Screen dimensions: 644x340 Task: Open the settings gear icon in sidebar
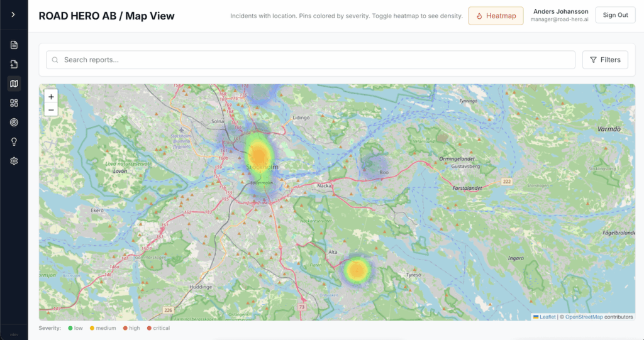tap(14, 161)
